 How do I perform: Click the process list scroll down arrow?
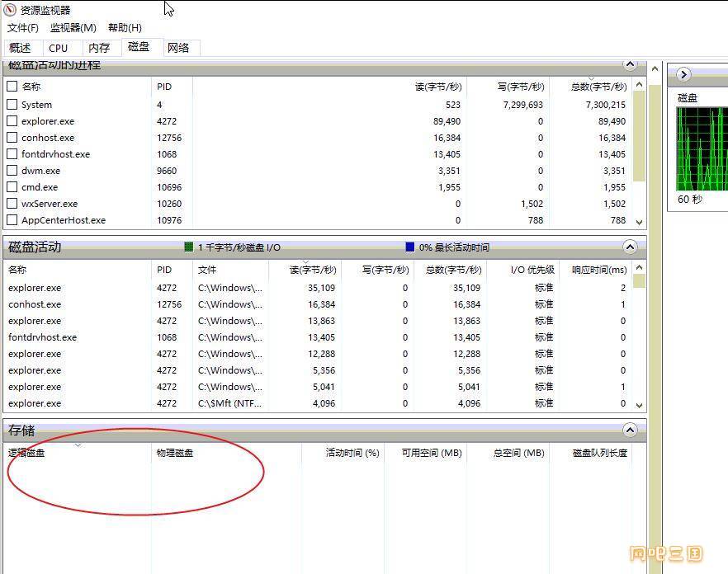click(640, 223)
